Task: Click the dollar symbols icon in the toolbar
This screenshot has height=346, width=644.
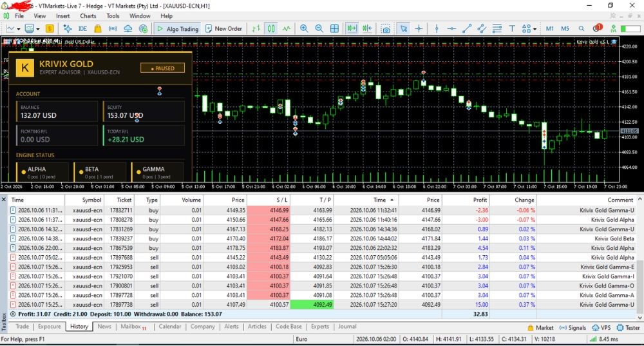Action: tap(50, 29)
